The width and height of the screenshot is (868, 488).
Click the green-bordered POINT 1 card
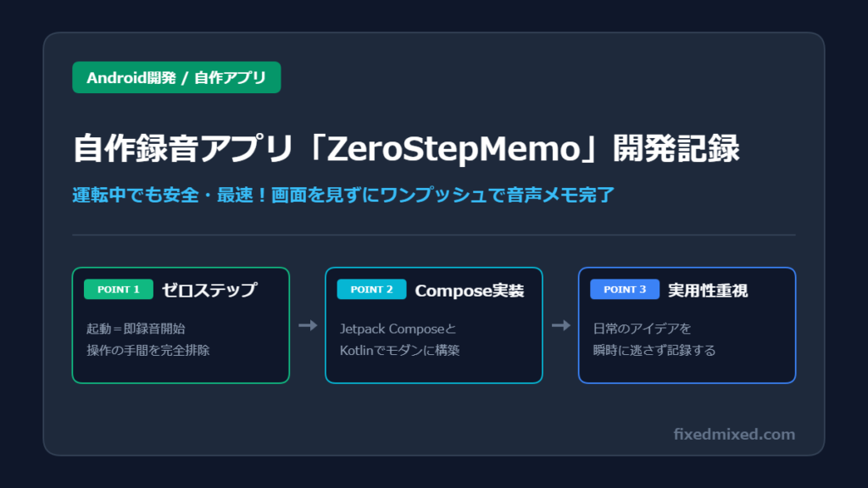[x=181, y=325]
